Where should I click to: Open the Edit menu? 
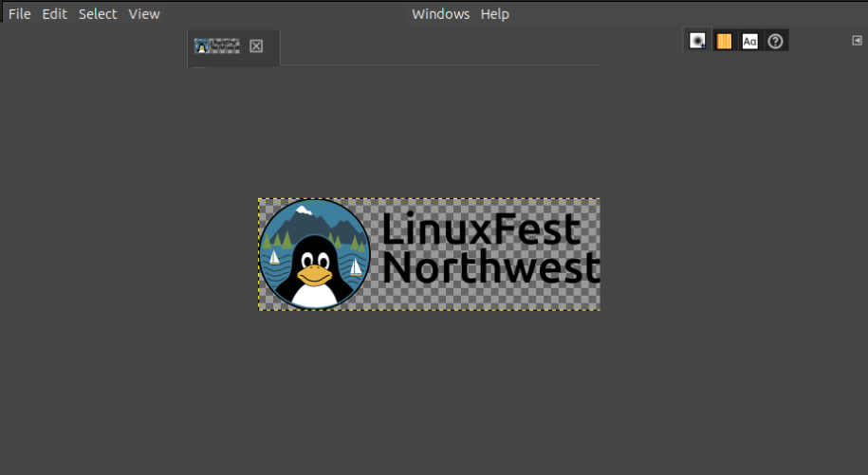tap(54, 14)
